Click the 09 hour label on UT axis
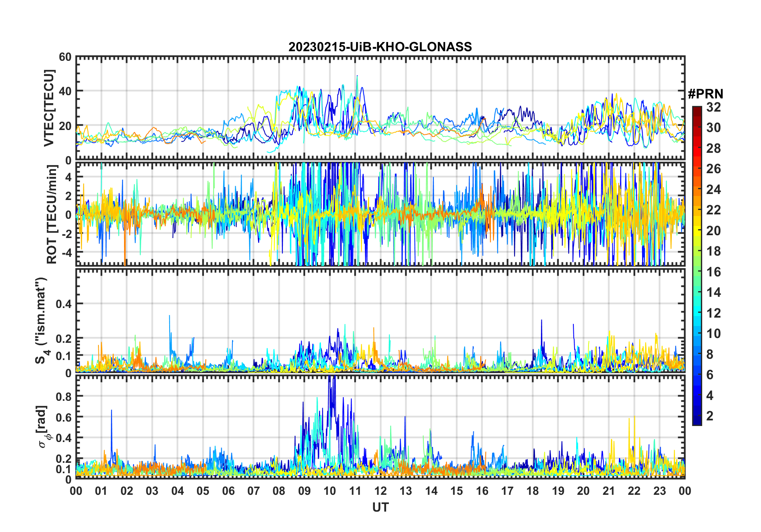761x532 pixels. (x=304, y=491)
